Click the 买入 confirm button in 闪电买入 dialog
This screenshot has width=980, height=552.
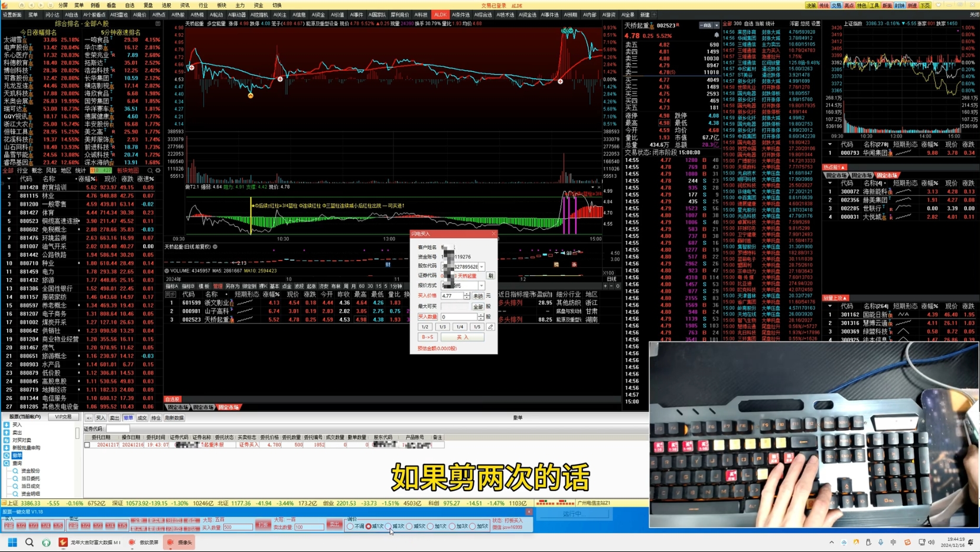tap(462, 337)
